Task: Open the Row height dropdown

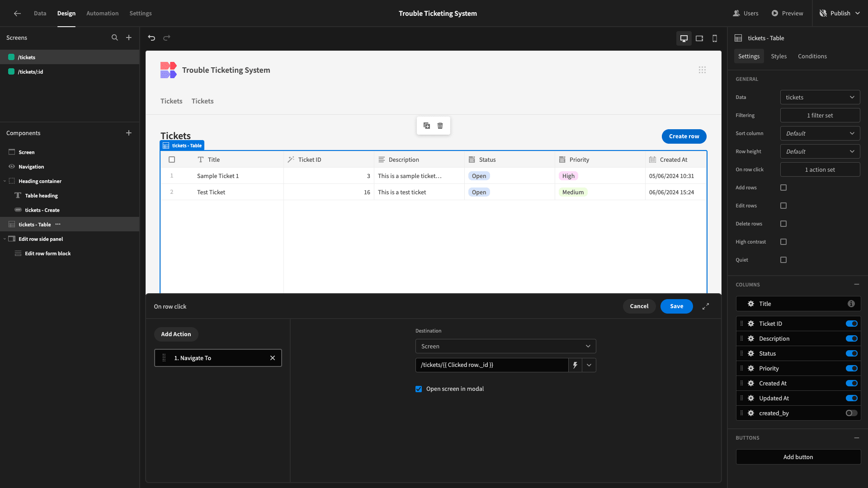Action: 820,151
